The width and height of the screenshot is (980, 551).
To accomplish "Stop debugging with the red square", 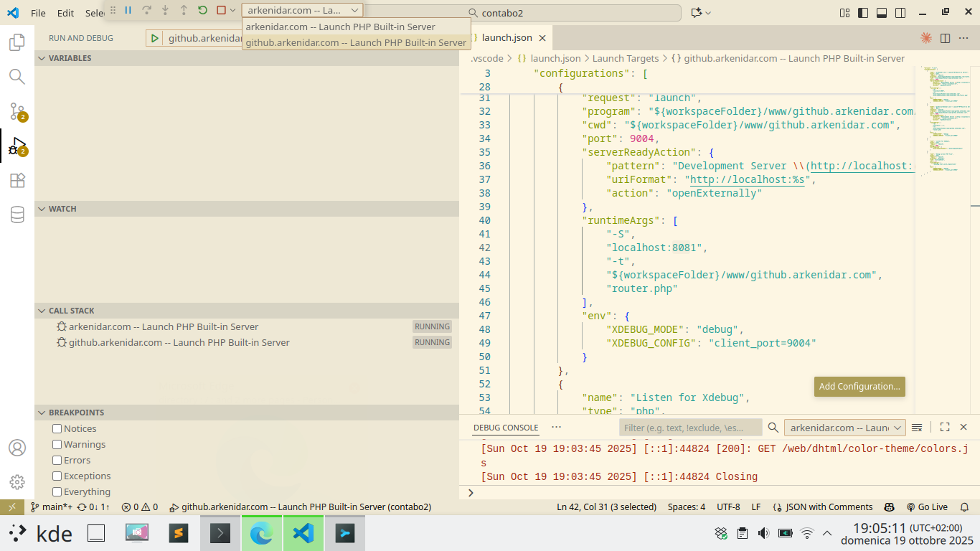I will [x=221, y=10].
